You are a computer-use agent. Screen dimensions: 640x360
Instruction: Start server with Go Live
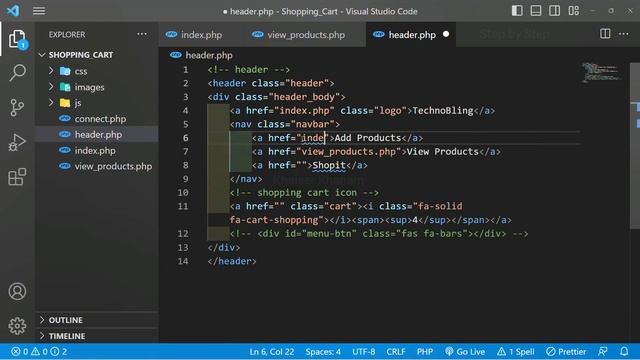[465, 351]
